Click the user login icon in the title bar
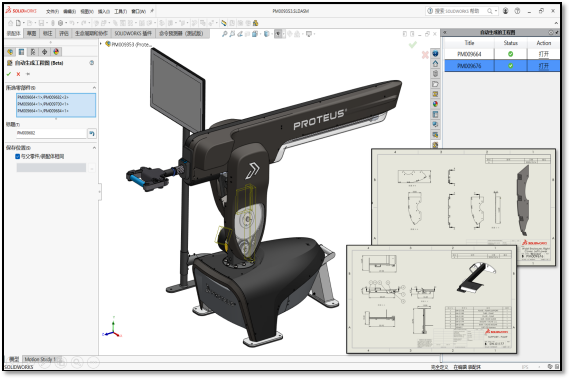Viewport: 571px width, 380px height. [505, 11]
